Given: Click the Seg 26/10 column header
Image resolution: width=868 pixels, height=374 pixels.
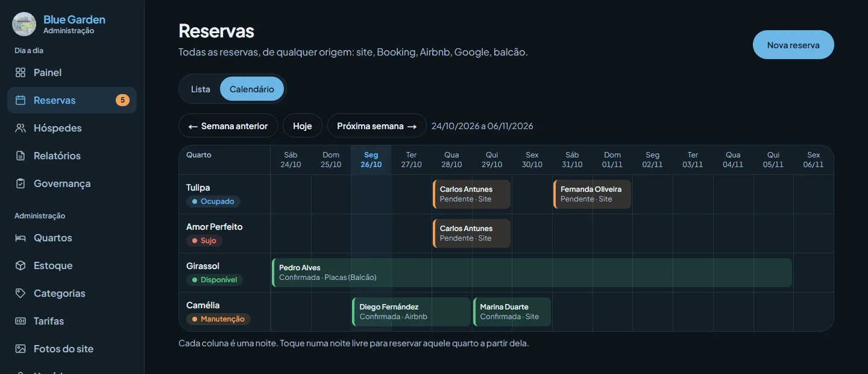Looking at the screenshot, I should [371, 160].
